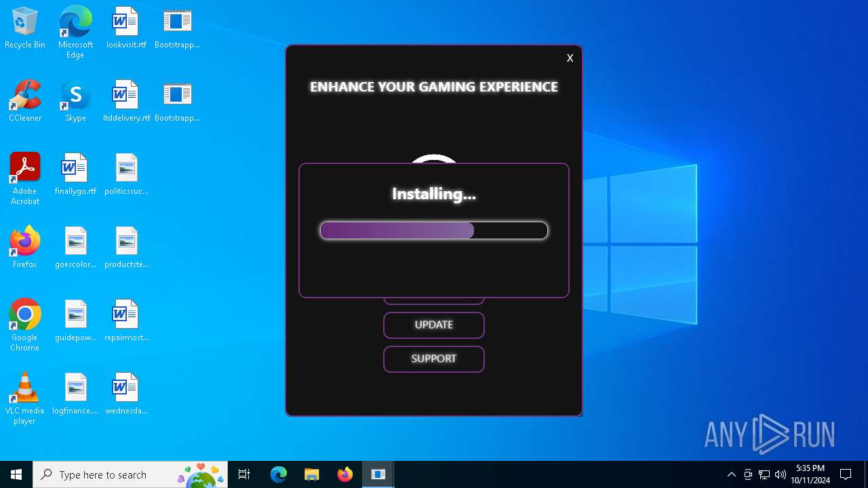Select the Bootstrapp... icon beside ltddelivery.rtf
The image size is (868, 488).
point(177,102)
